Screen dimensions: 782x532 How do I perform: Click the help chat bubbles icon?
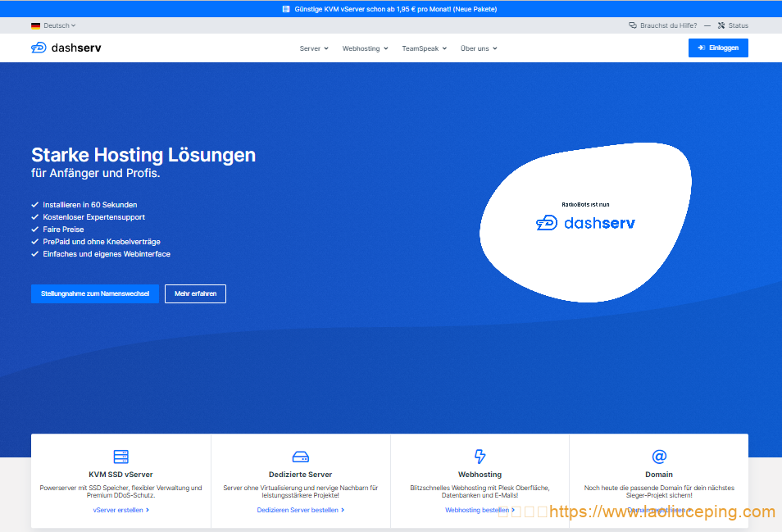coord(632,25)
